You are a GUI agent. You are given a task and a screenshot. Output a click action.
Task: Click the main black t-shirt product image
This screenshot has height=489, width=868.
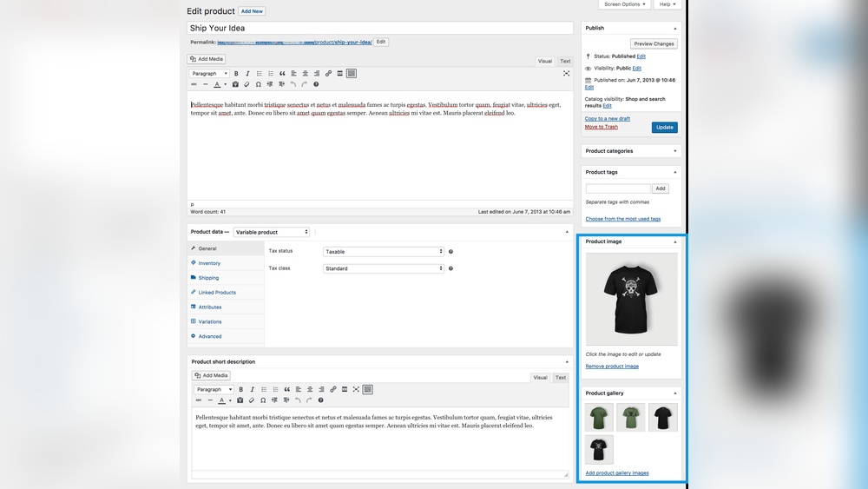click(631, 299)
